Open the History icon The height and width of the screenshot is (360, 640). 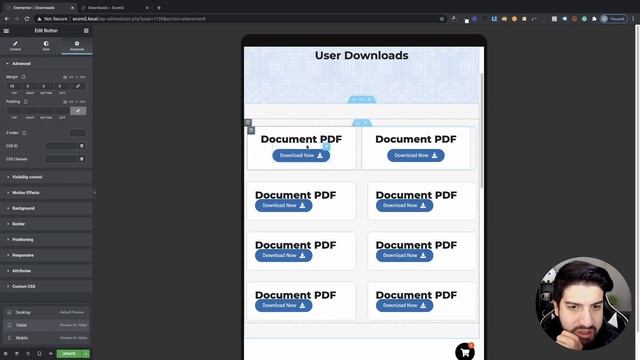point(28,353)
